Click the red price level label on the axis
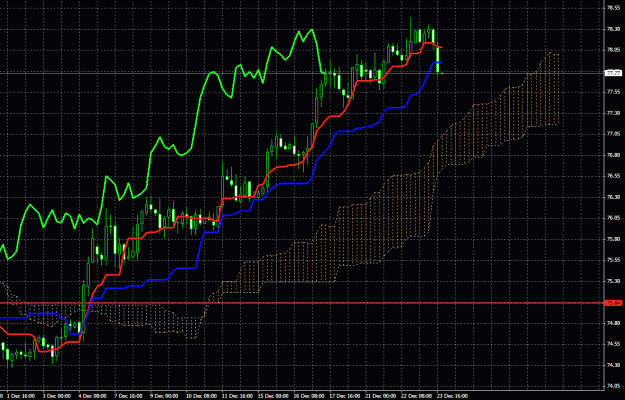The width and height of the screenshot is (625, 400). tap(613, 303)
